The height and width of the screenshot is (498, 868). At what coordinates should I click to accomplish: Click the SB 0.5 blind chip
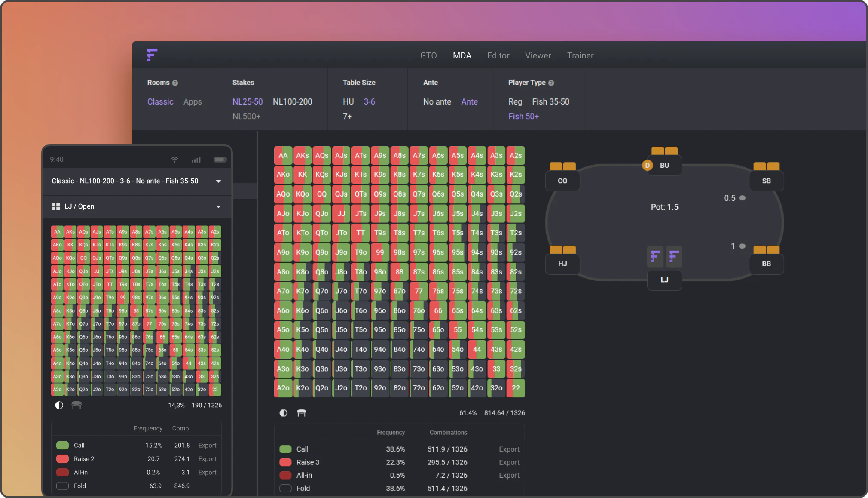(742, 198)
